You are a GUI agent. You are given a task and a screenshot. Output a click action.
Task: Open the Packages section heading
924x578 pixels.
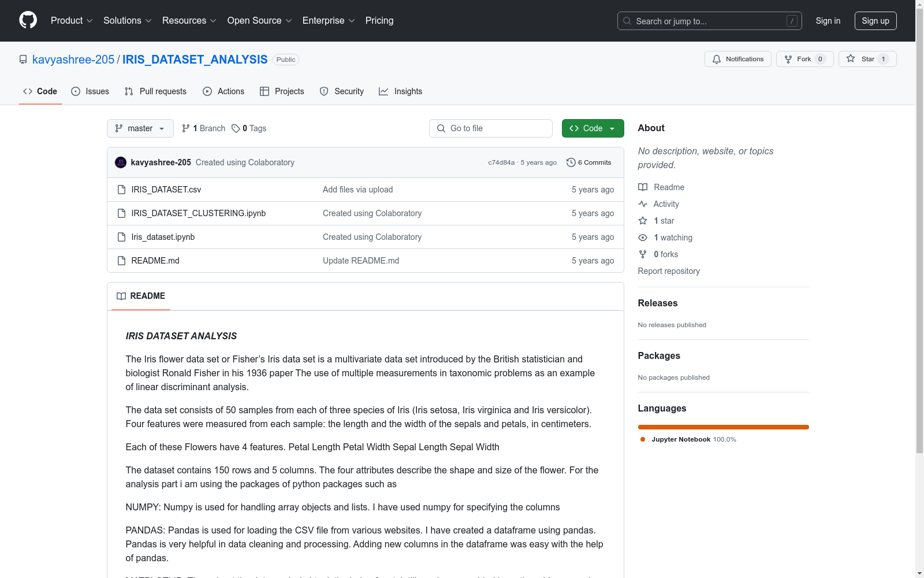pos(659,355)
